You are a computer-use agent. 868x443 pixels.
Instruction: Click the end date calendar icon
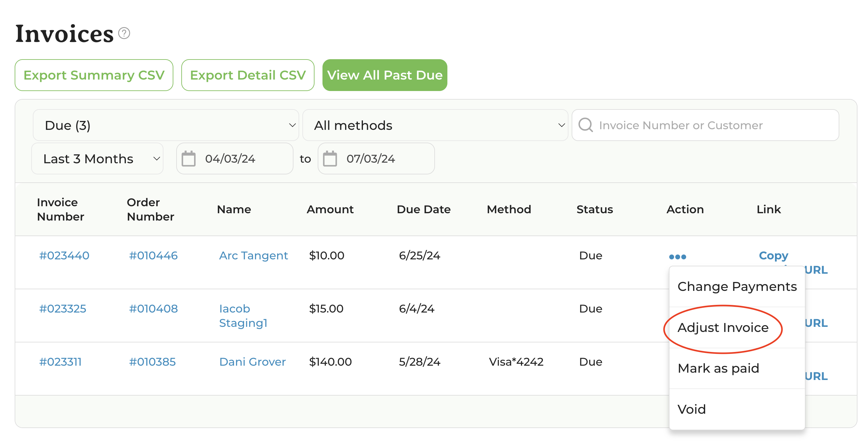pos(329,158)
